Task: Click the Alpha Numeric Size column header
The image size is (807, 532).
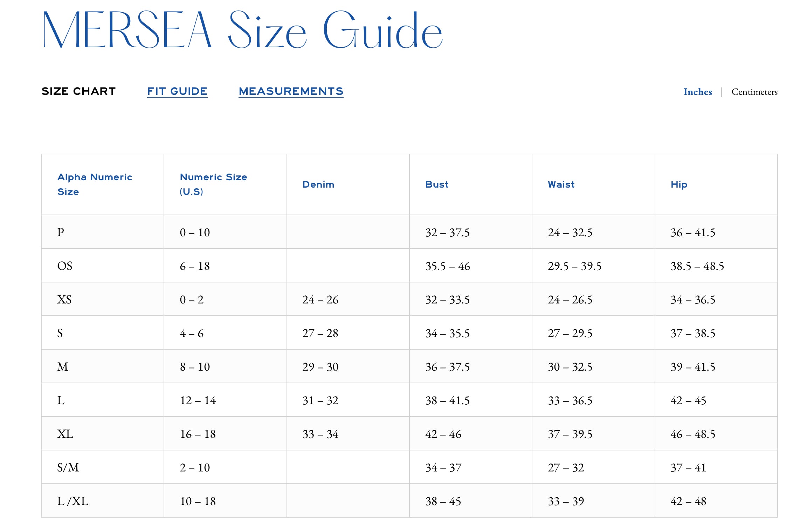Action: click(95, 184)
